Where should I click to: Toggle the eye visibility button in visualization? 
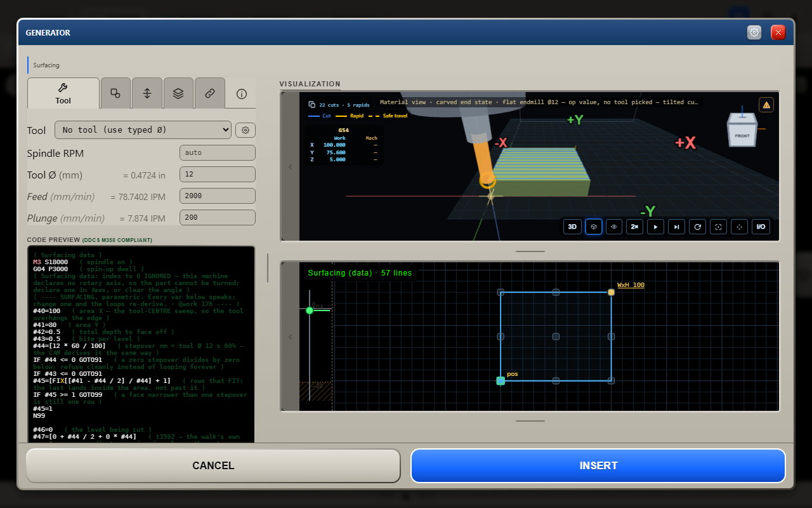pos(613,227)
